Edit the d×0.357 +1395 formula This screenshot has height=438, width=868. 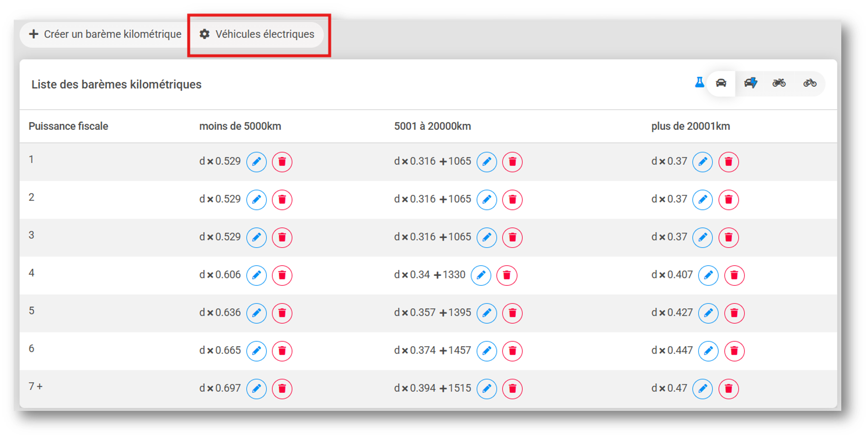point(487,313)
